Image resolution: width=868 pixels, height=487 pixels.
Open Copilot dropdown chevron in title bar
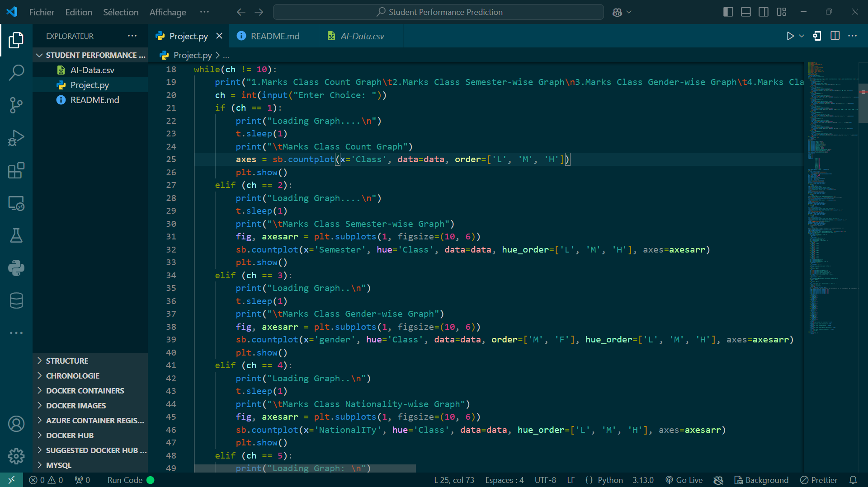click(x=629, y=12)
